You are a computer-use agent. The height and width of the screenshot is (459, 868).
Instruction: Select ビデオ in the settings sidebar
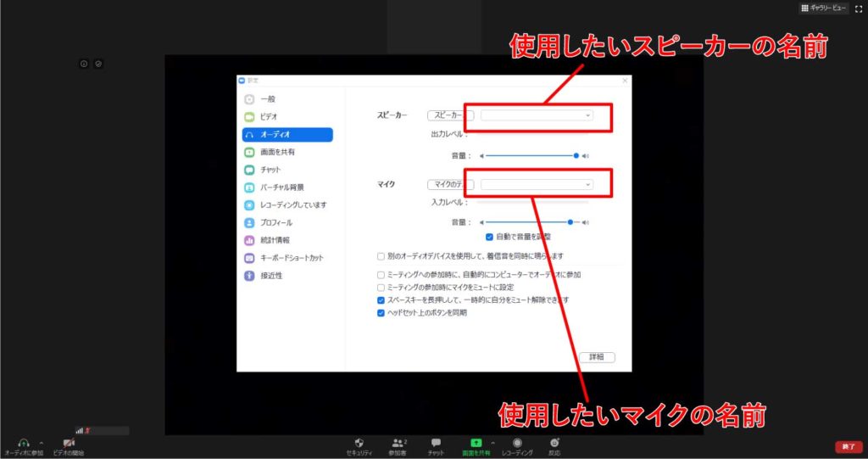tap(269, 117)
